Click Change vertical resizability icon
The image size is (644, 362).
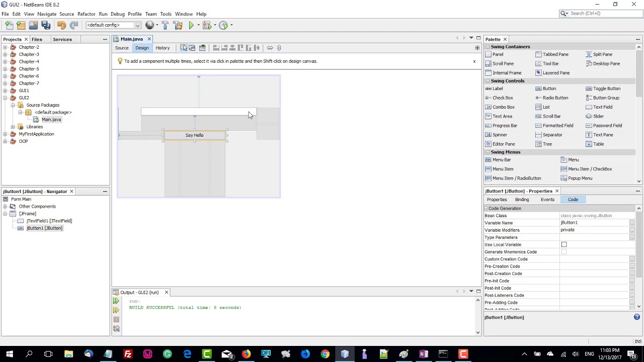[279, 48]
